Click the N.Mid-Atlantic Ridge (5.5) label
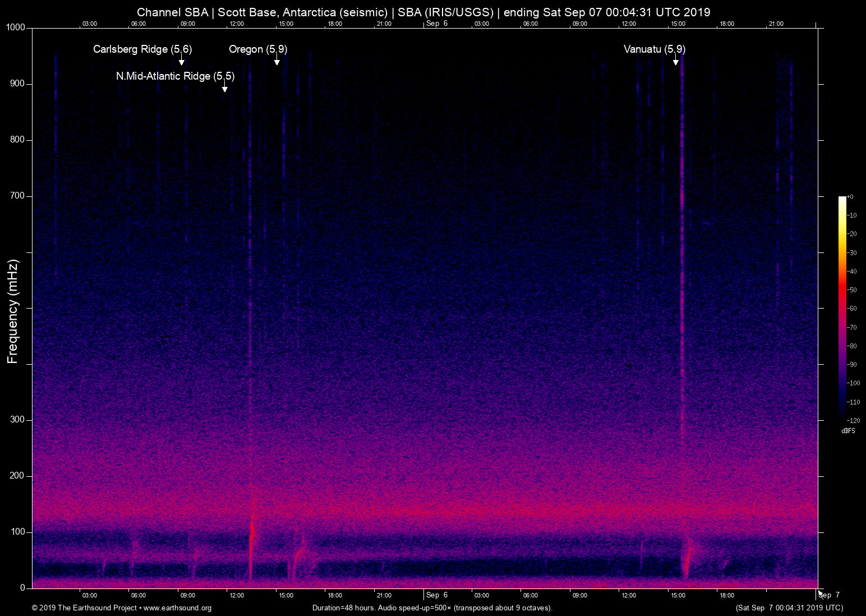Viewport: 866px width, 616px height. (x=175, y=76)
